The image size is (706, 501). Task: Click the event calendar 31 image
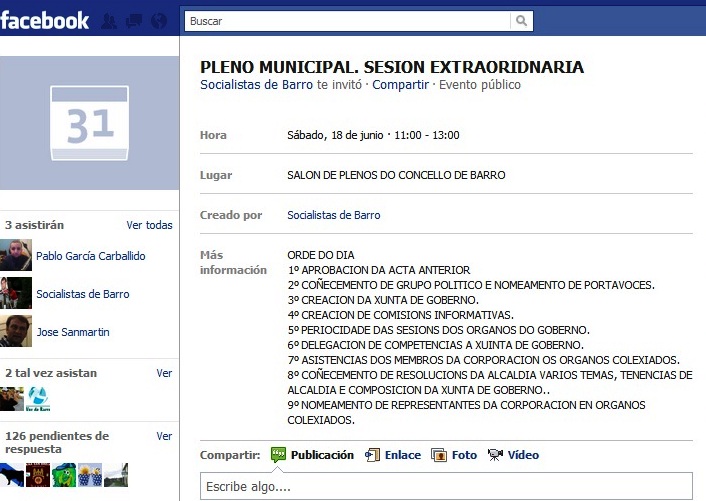[89, 123]
